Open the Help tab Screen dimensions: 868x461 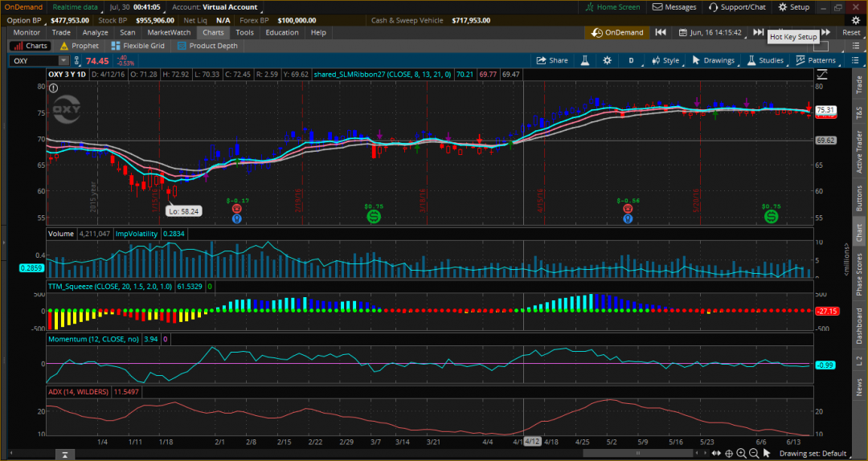tap(318, 33)
